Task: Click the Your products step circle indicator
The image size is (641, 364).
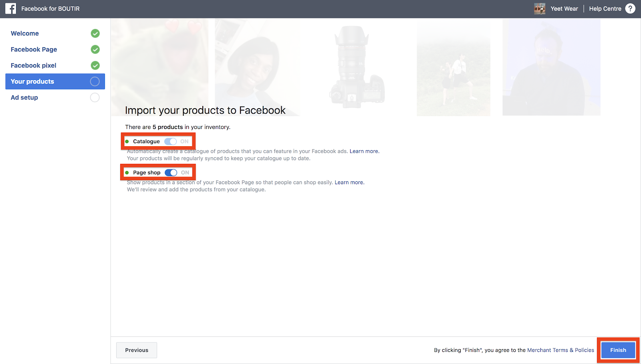Action: coord(95,81)
